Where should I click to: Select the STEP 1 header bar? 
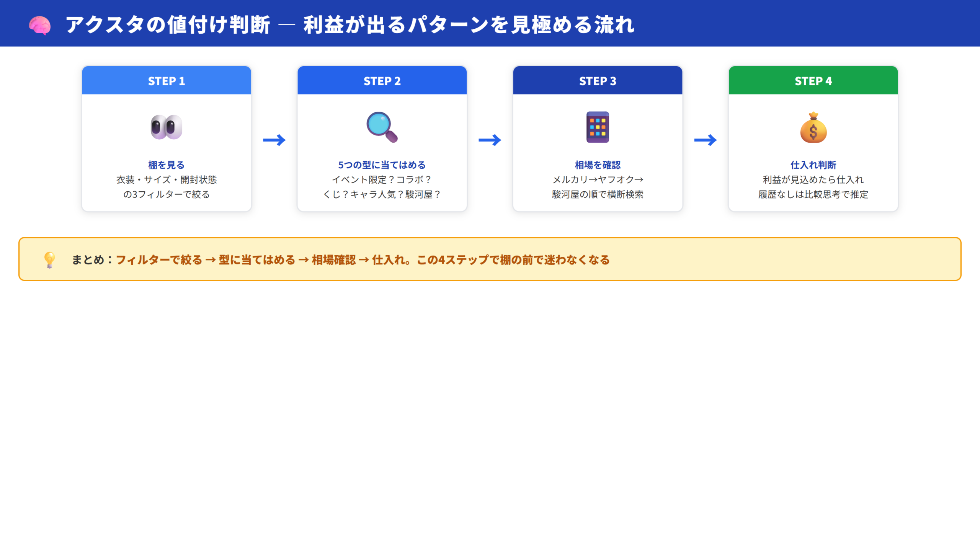click(x=166, y=81)
